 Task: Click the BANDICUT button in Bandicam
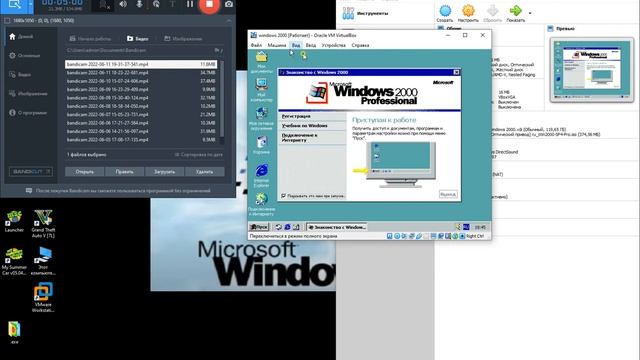point(31,171)
